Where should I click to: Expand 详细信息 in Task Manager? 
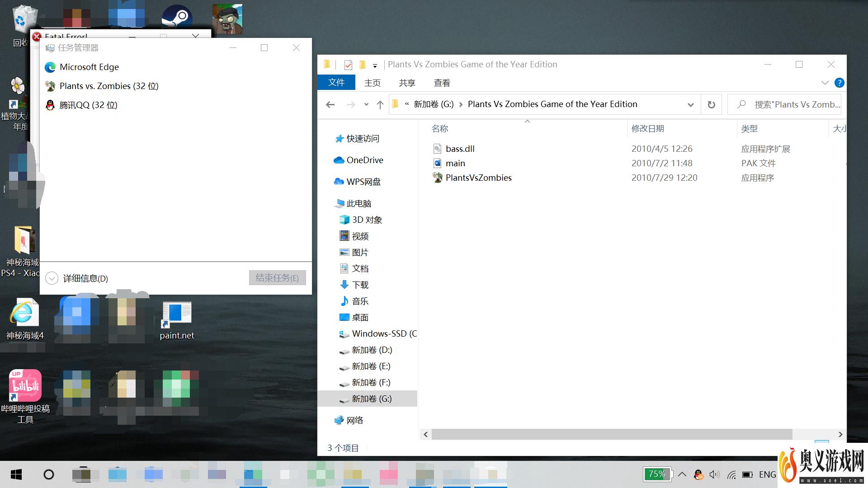click(77, 278)
